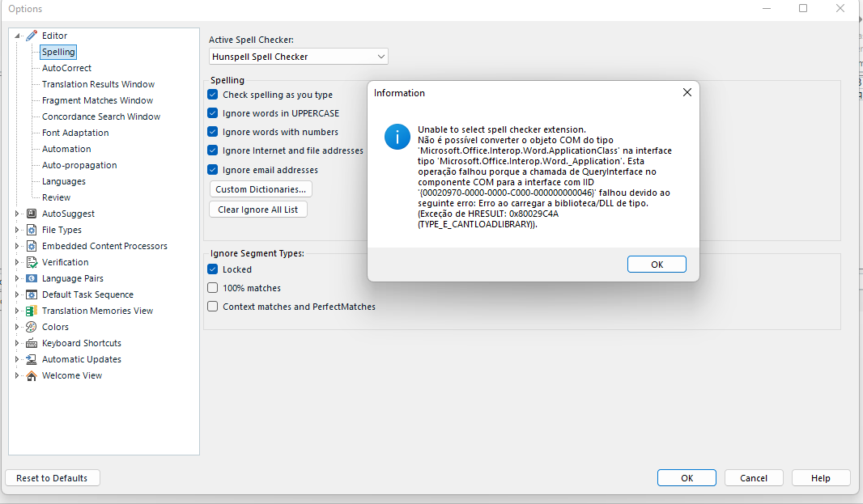Click OK in the Information dialog
Viewport: 863px width, 504px height.
(x=657, y=264)
